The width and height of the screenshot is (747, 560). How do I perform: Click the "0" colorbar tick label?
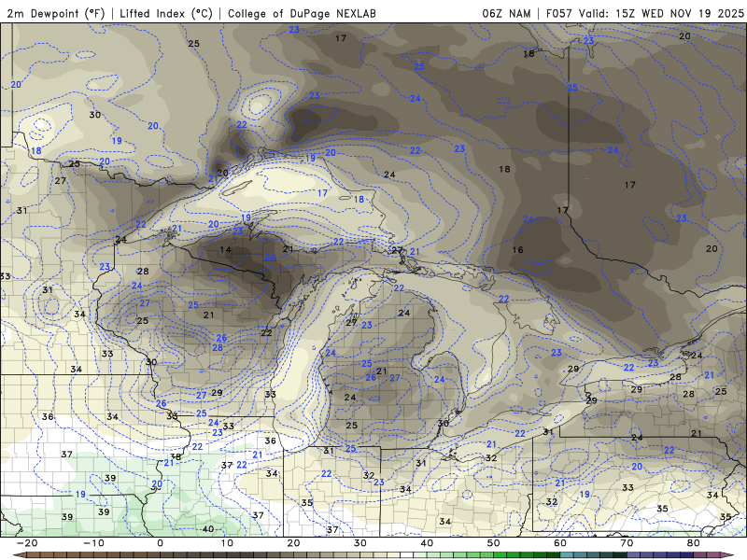coord(160,543)
